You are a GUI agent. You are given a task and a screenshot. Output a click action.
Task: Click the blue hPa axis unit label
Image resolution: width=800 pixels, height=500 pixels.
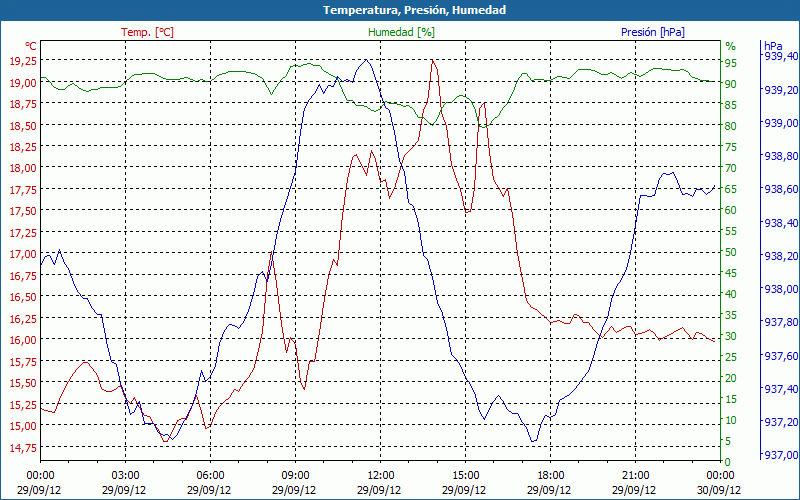[772, 45]
